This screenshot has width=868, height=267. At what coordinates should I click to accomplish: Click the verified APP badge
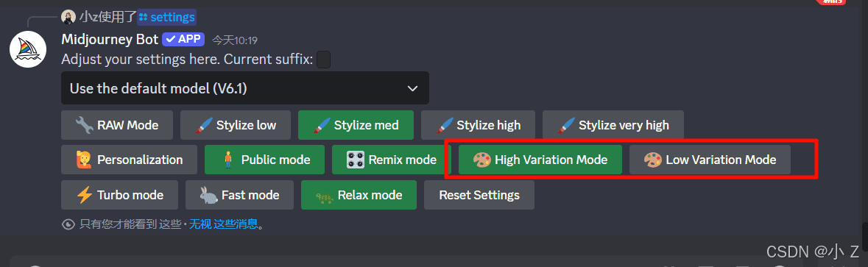point(184,40)
